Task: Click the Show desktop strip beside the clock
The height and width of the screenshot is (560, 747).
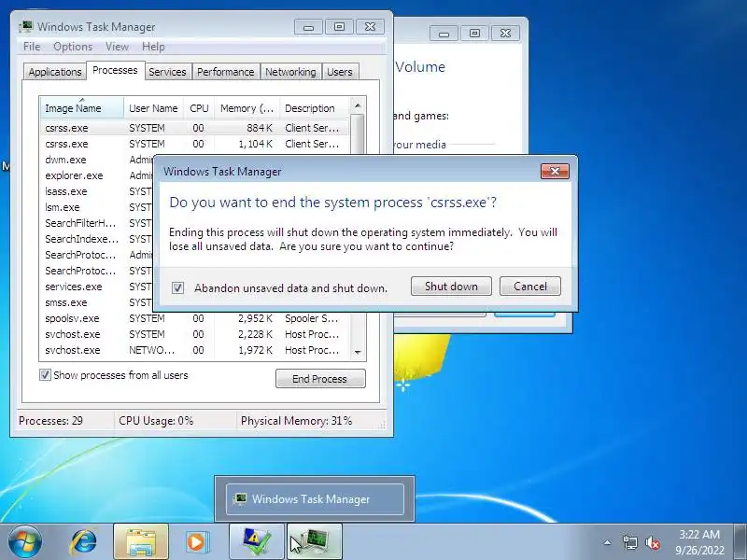Action: [740, 542]
